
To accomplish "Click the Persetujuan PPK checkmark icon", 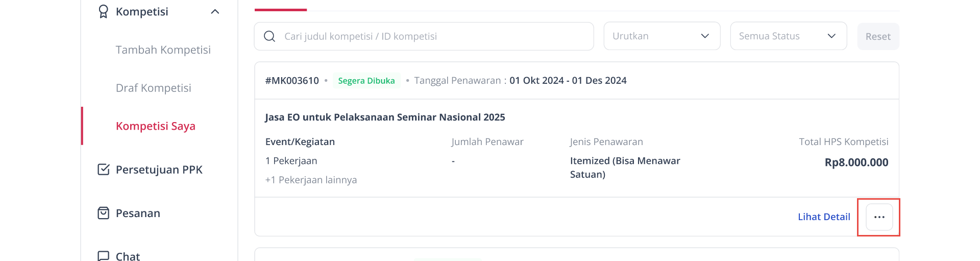I will pos(103,170).
